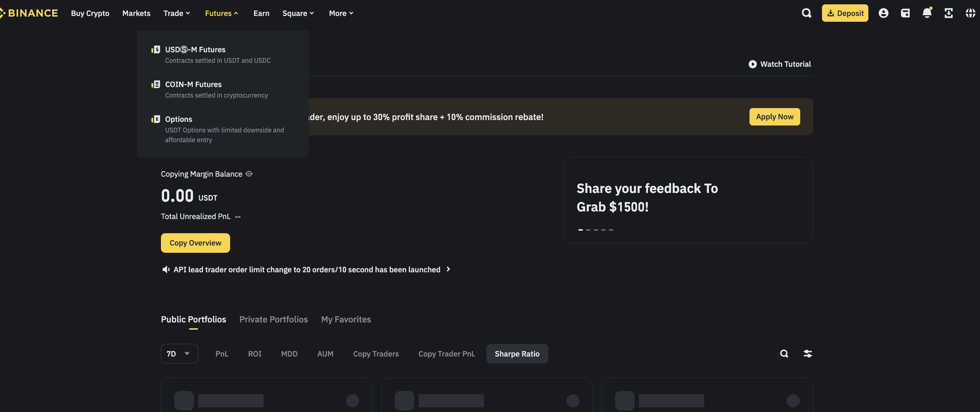Open the language globe icon
The image size is (980, 412).
(x=970, y=13)
